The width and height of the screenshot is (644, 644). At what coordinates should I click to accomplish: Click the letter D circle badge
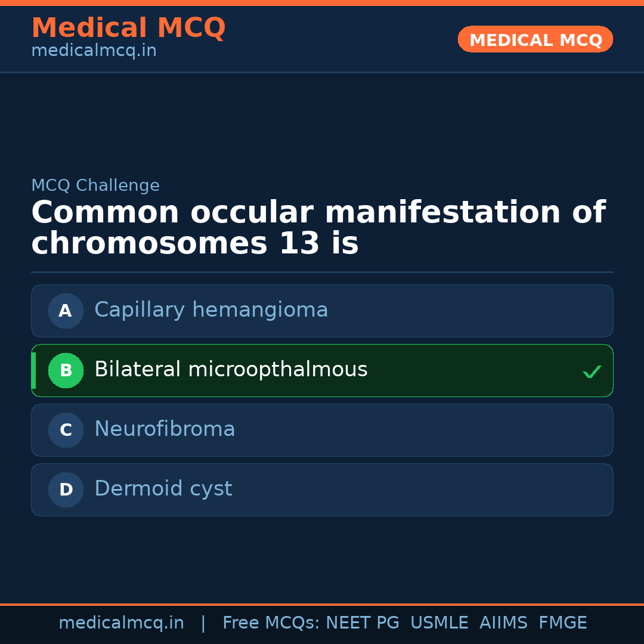[x=66, y=490]
